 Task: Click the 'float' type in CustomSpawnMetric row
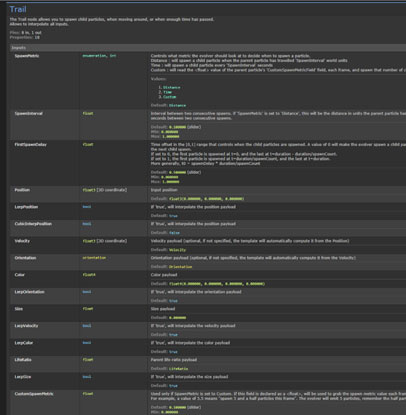[88, 394]
